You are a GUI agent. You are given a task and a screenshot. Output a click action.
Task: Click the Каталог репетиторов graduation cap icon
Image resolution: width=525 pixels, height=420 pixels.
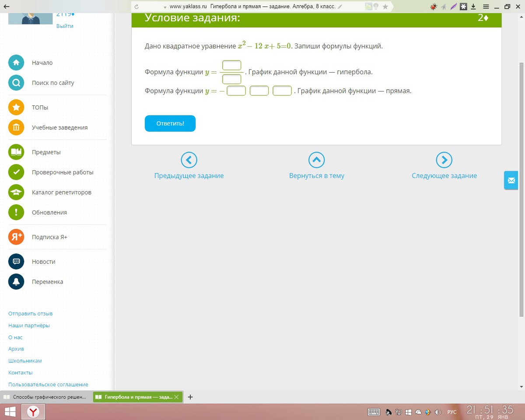(x=16, y=192)
